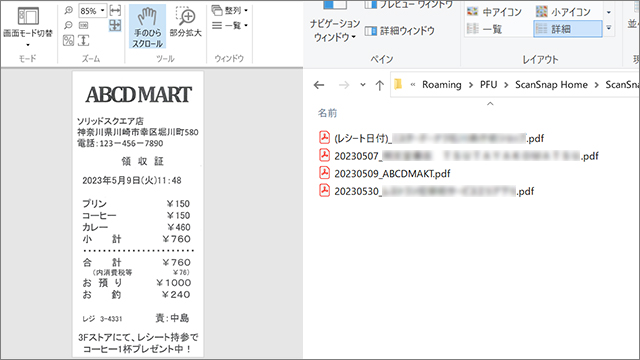This screenshot has width=640, height=360.
Task: Click PDF icon of the (レシート日付)_ file
Action: [324, 138]
